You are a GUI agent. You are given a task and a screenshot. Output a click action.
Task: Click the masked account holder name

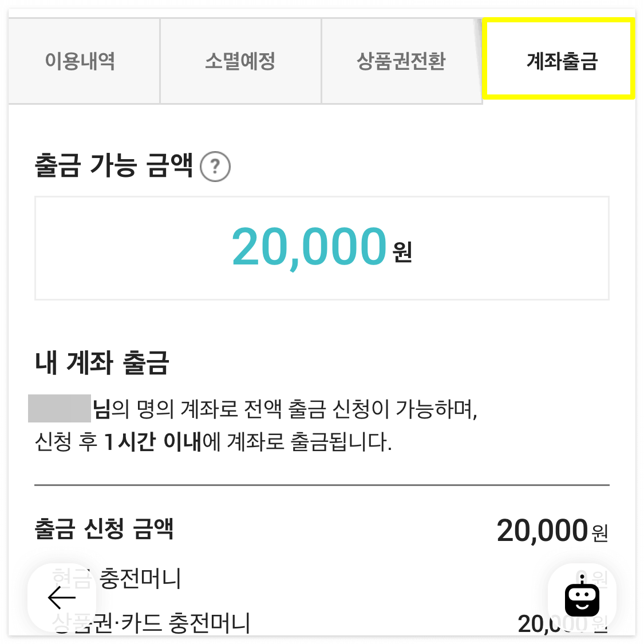pos(60,406)
